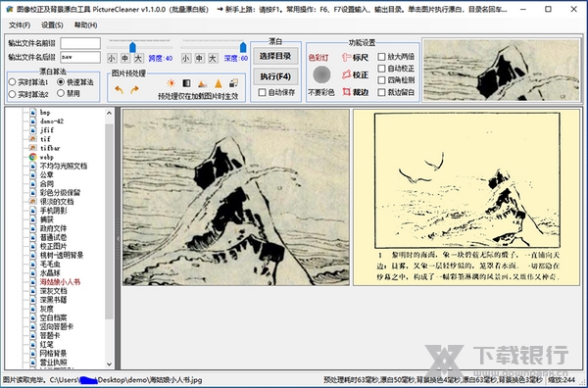This screenshot has width=588, height=388.
Task: Select 网格背景 in the file list
Action: click(x=53, y=354)
